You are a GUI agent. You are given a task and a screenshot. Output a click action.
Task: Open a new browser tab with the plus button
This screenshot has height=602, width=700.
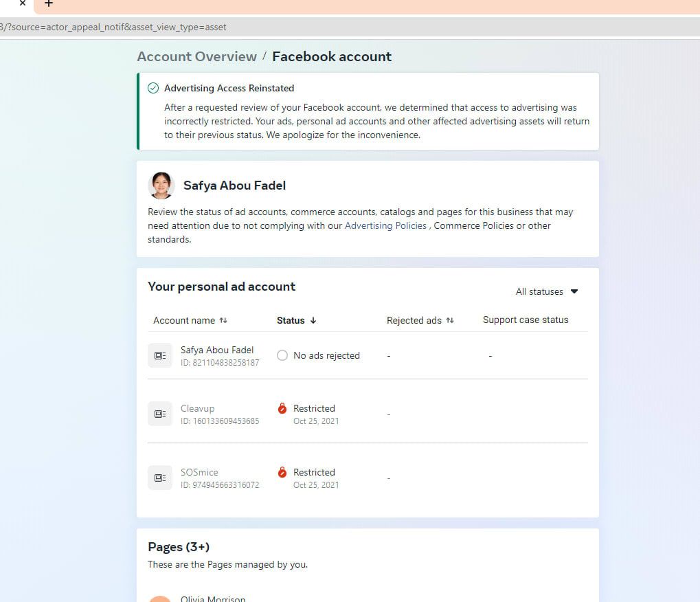48,5
